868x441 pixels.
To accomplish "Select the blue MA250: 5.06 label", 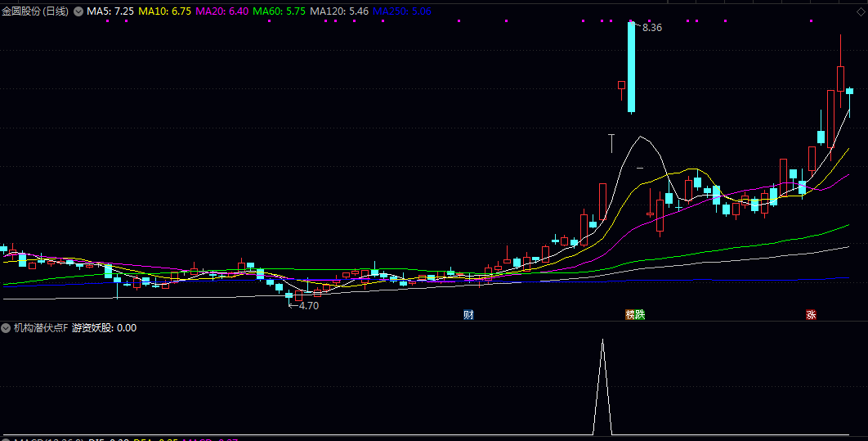I will click(402, 11).
